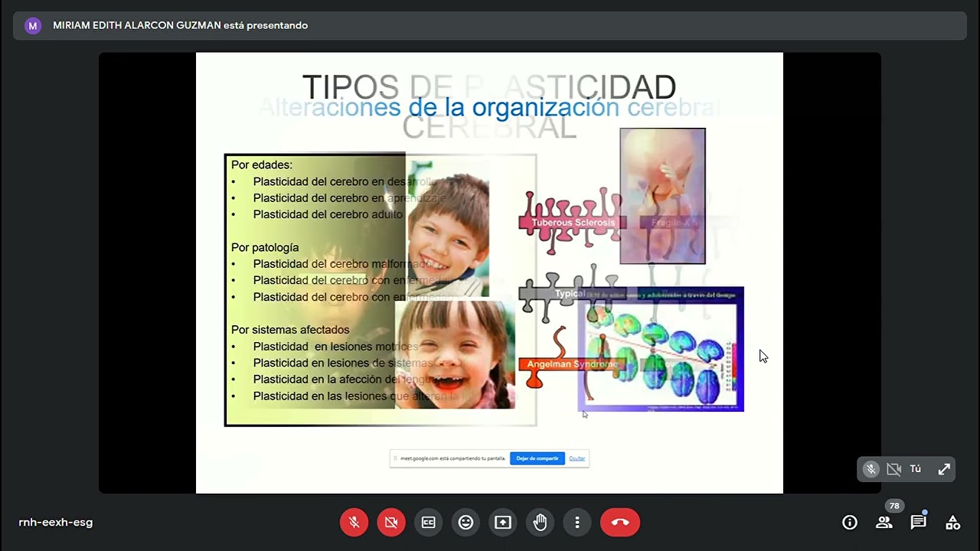Click the 'Por sistemas afectados' heading
The image size is (980, 551).
[290, 330]
